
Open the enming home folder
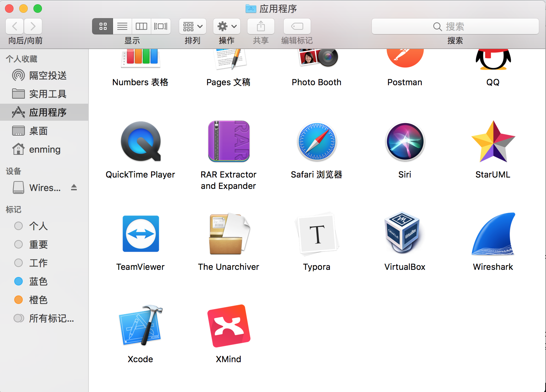[44, 149]
